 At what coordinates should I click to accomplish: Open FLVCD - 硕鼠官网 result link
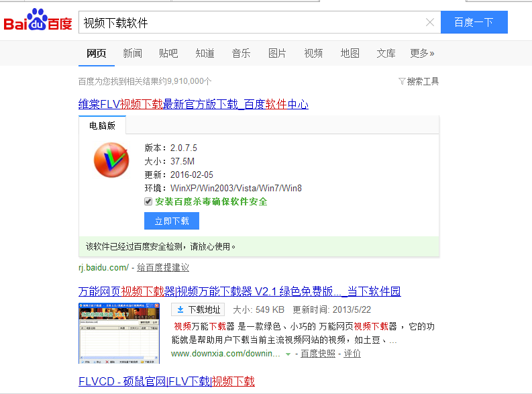tap(166, 381)
